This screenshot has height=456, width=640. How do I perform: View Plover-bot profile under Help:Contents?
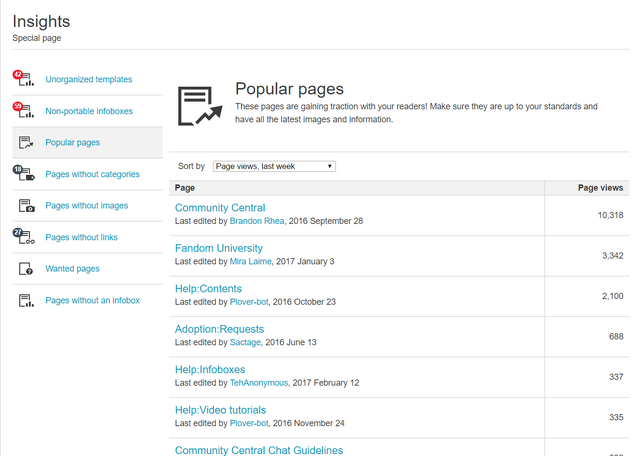249,302
